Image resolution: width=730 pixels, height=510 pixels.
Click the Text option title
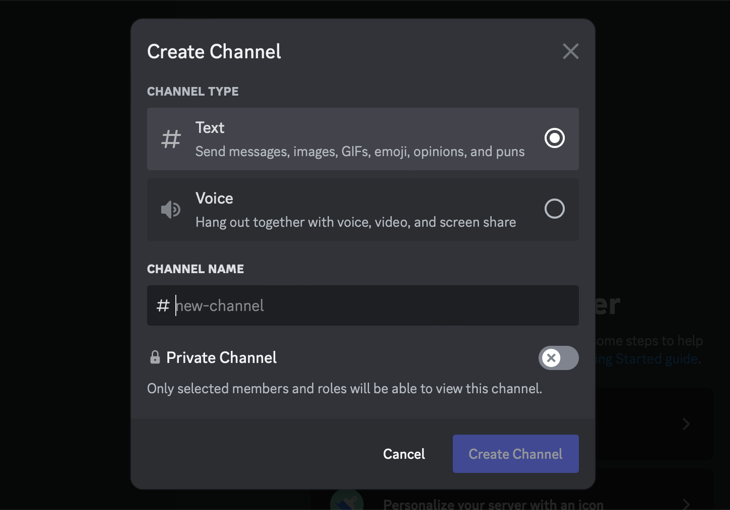(210, 128)
